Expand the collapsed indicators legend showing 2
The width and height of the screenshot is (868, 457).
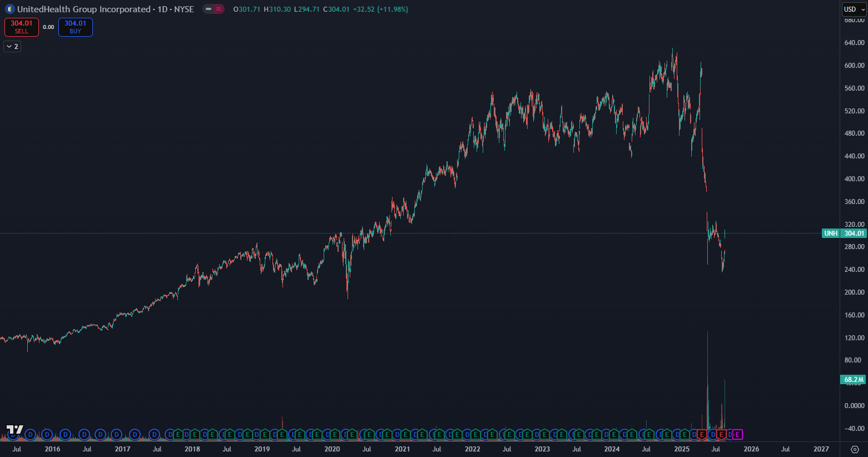(x=12, y=47)
